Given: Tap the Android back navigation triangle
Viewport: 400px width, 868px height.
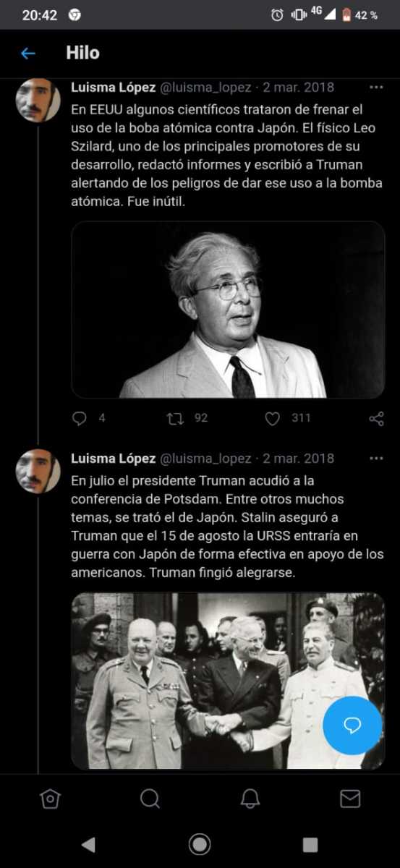Looking at the screenshot, I should [88, 844].
